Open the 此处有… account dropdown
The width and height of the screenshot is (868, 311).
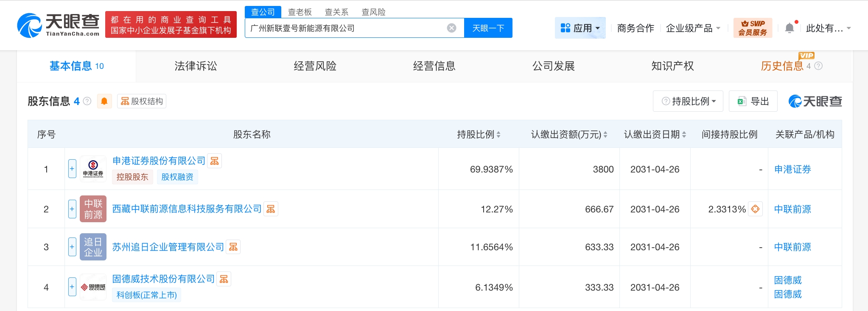828,28
